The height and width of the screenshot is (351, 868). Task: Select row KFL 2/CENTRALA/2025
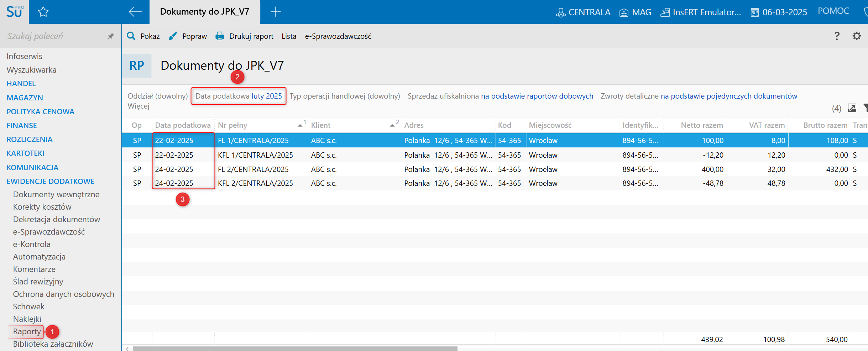pyautogui.click(x=495, y=183)
